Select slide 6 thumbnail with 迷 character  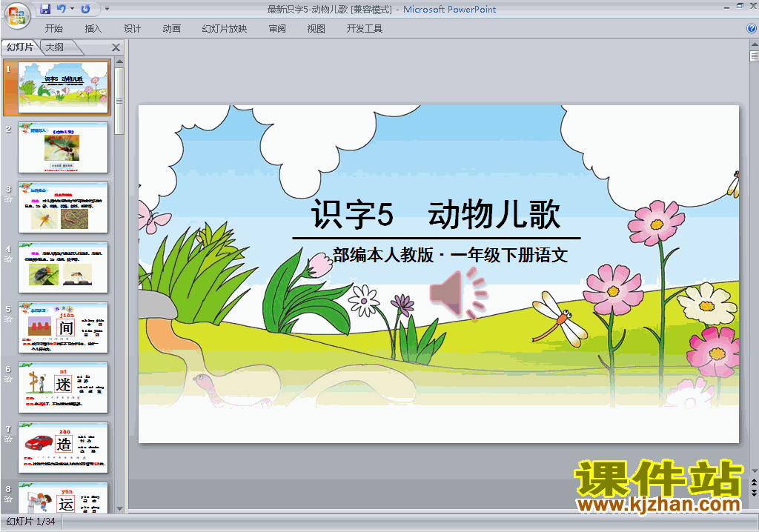[63, 388]
